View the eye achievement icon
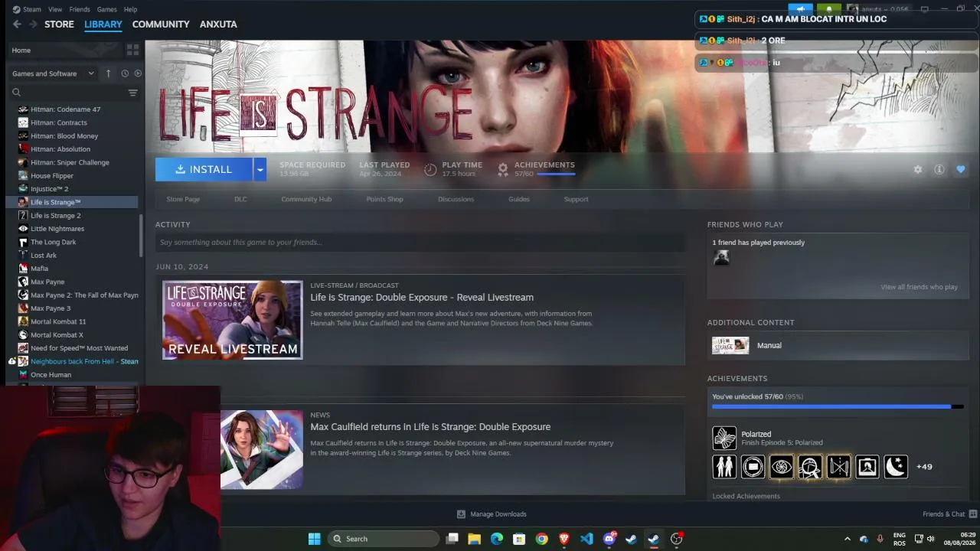 click(781, 466)
